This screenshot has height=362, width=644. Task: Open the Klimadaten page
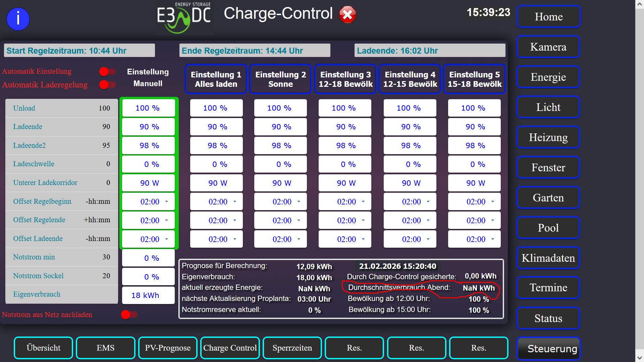point(548,258)
